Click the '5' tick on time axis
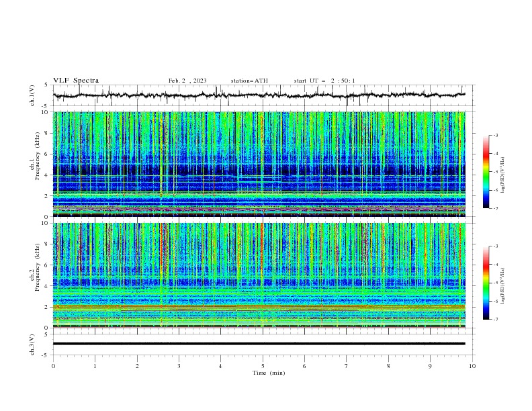Viewport: 532px width, 411px height. pos(263,366)
